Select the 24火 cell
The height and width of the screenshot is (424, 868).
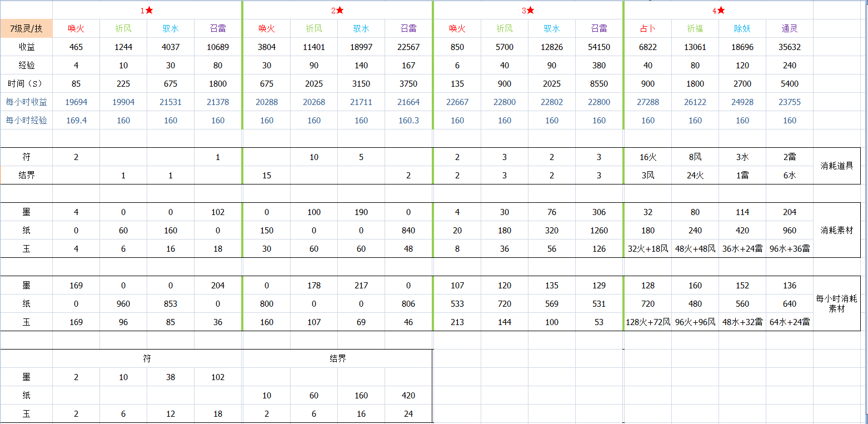pos(695,175)
